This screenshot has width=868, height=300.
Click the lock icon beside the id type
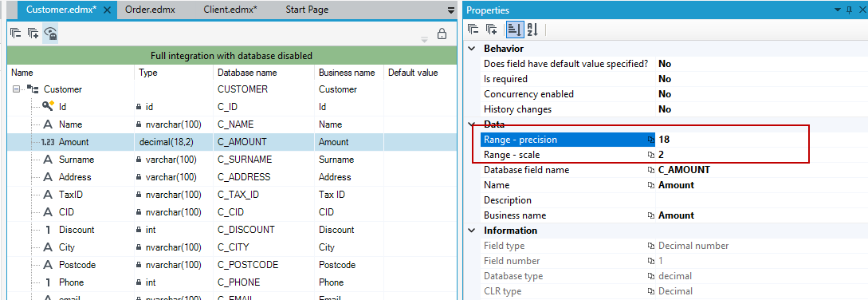(x=139, y=106)
